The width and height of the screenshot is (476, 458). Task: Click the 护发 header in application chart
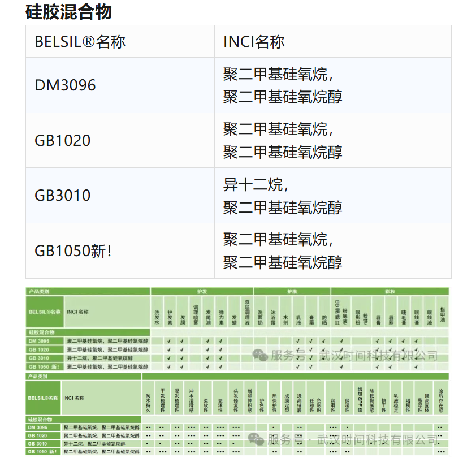pyautogui.click(x=202, y=291)
